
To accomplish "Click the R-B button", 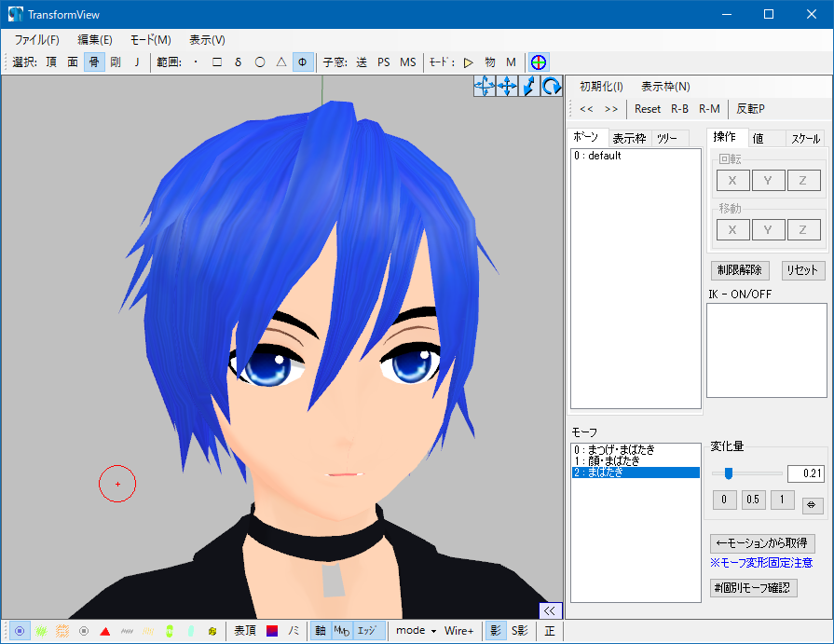I will (x=679, y=109).
